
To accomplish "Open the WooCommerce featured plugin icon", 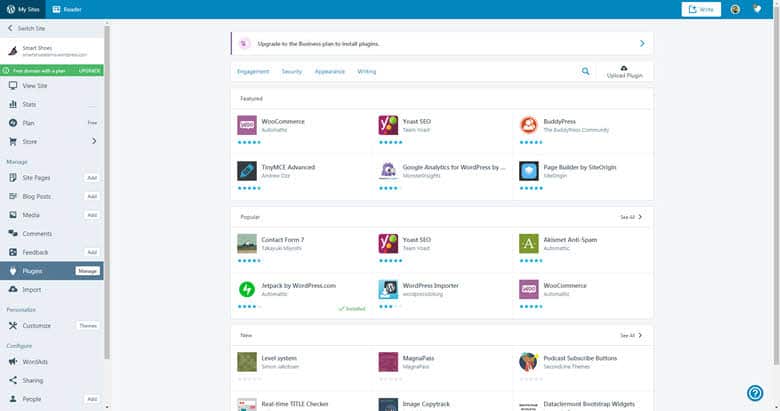I will (247, 125).
